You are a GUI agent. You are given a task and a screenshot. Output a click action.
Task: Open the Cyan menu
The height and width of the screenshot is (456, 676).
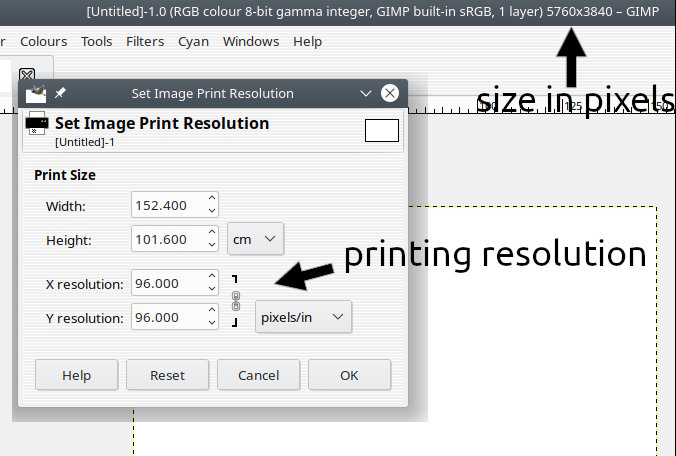point(193,41)
